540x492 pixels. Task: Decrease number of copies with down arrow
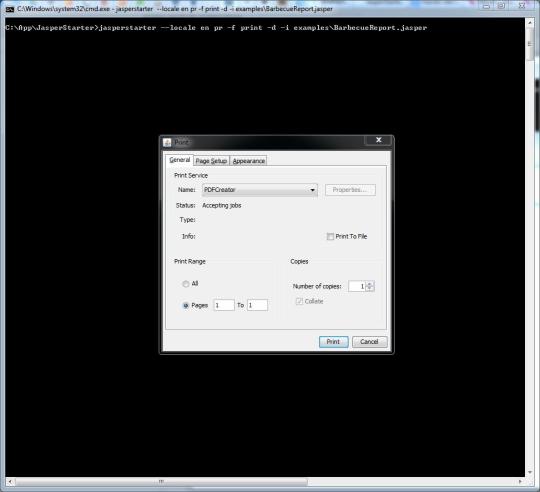[370, 289]
